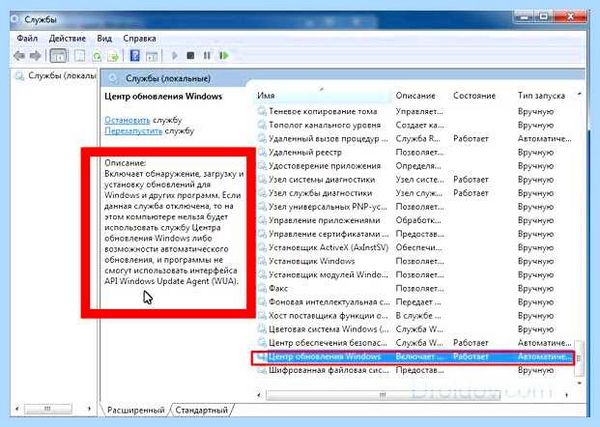Click the services list vertical scroll-down arrow

coord(580,383)
